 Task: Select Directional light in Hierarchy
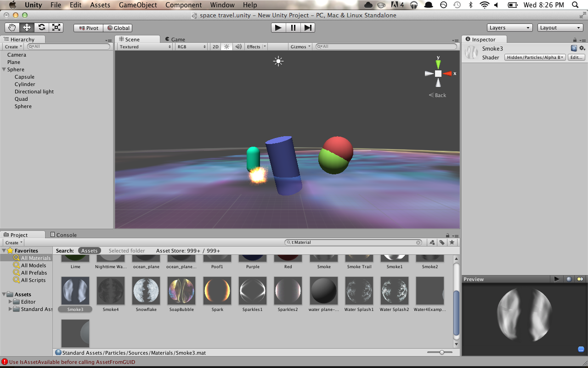pos(34,92)
